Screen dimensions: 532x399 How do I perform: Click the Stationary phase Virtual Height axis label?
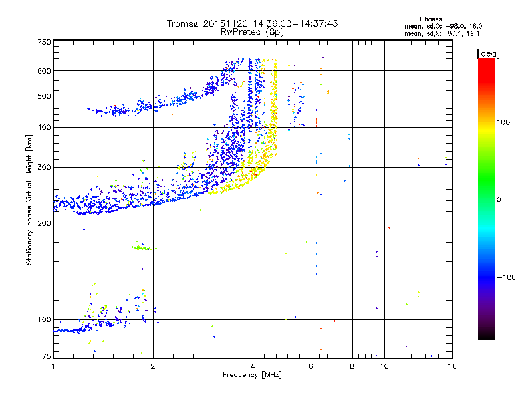(29, 199)
